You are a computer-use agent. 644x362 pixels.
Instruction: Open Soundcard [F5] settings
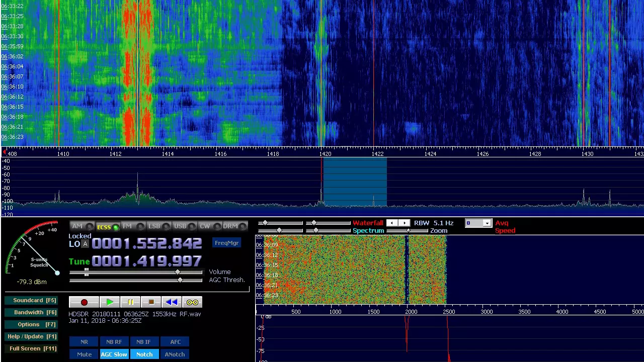click(30, 300)
